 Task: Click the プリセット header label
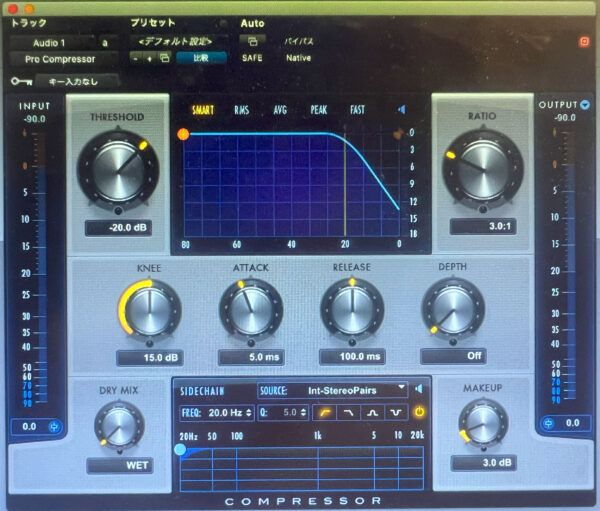[153, 23]
